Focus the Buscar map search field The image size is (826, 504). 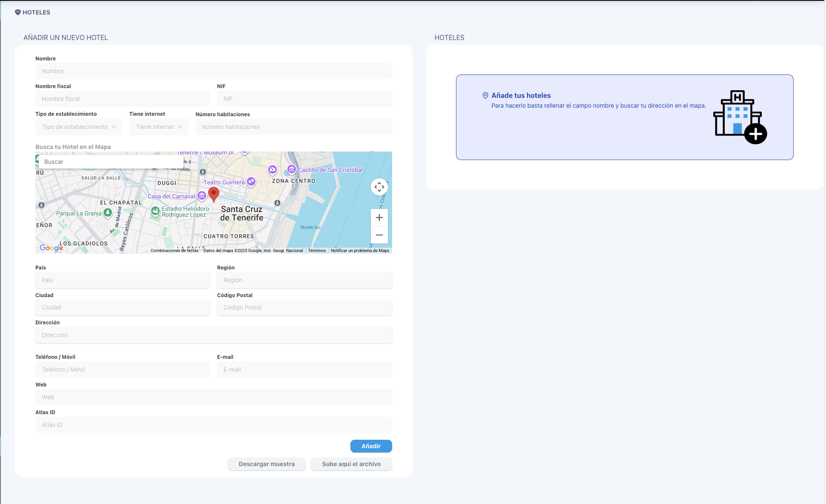tap(111, 162)
